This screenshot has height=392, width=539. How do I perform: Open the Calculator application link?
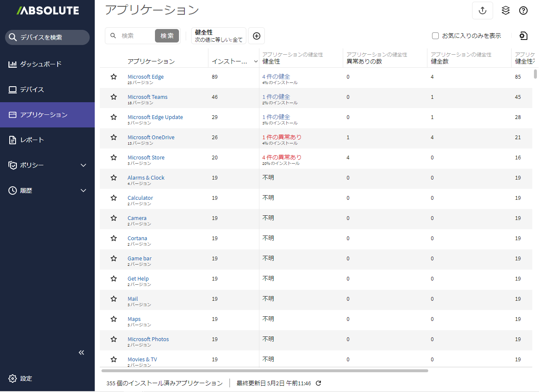pos(140,198)
